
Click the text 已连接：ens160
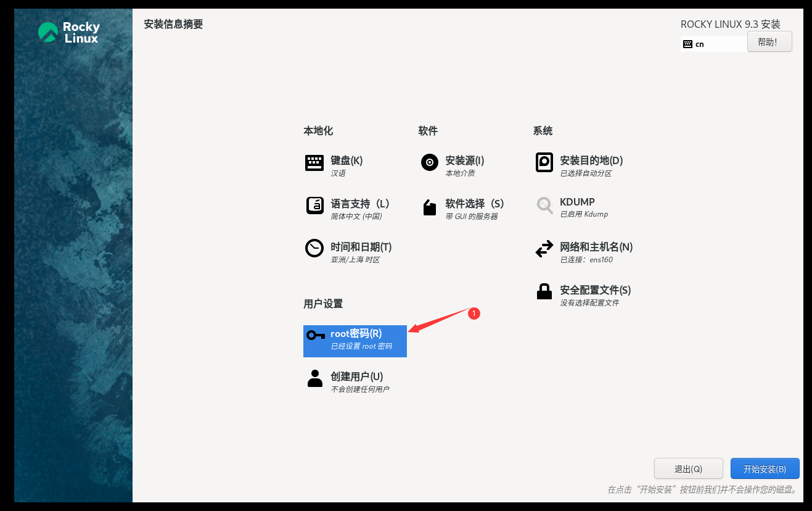pos(586,260)
